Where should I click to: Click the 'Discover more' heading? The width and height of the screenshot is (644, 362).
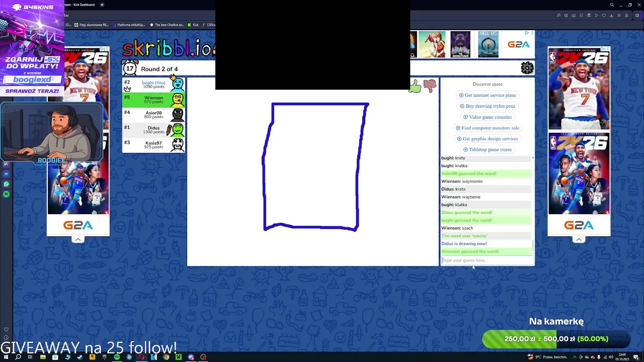click(x=488, y=84)
